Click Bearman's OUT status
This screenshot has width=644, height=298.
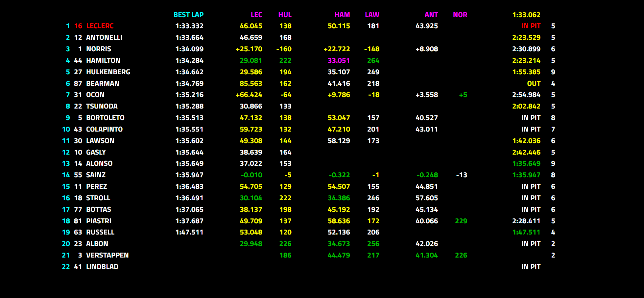[x=534, y=84]
